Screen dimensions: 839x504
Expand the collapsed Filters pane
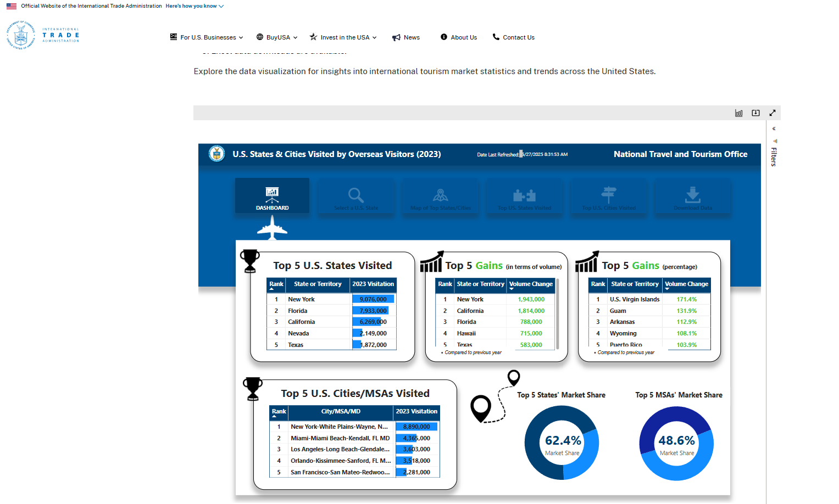pyautogui.click(x=774, y=129)
